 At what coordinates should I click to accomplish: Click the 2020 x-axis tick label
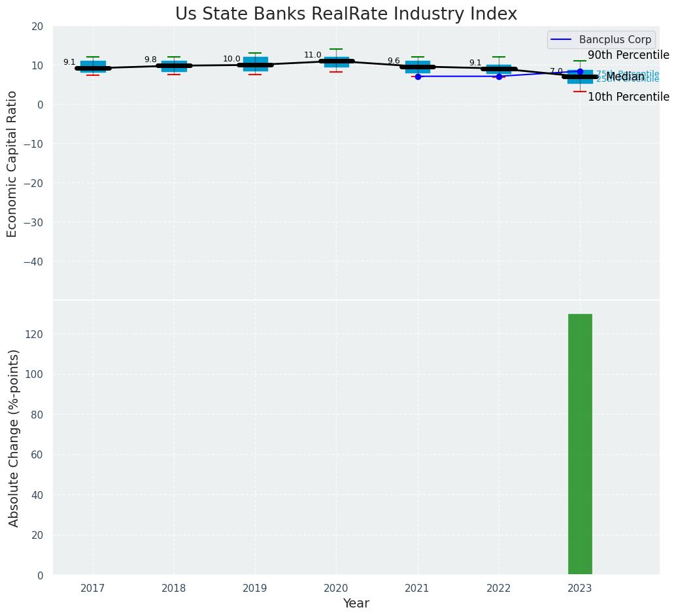pos(336,589)
